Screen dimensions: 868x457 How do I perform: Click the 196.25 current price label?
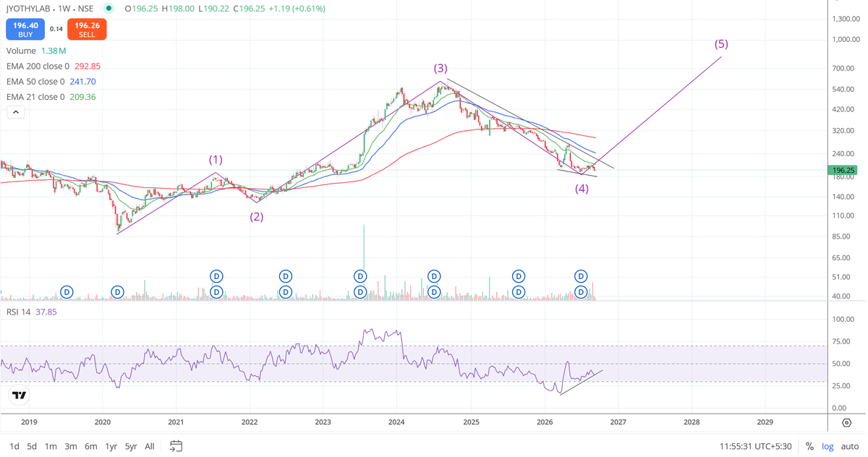pos(843,170)
